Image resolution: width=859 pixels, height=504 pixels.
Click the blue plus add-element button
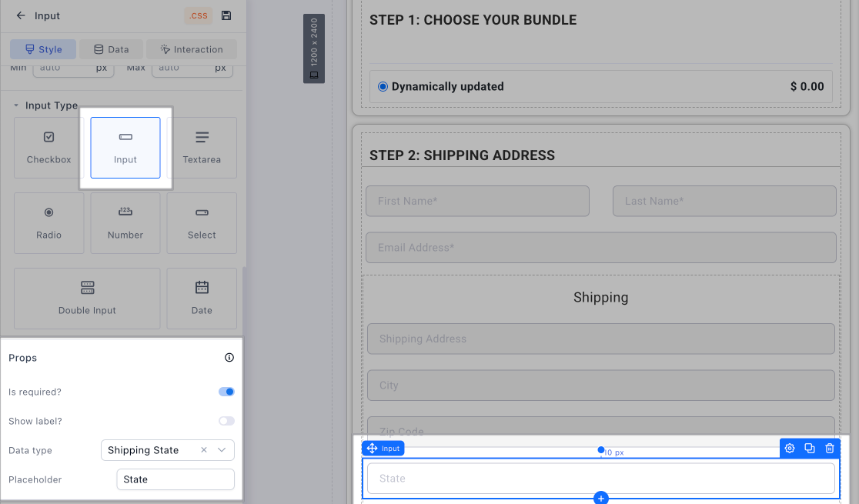pos(601,498)
